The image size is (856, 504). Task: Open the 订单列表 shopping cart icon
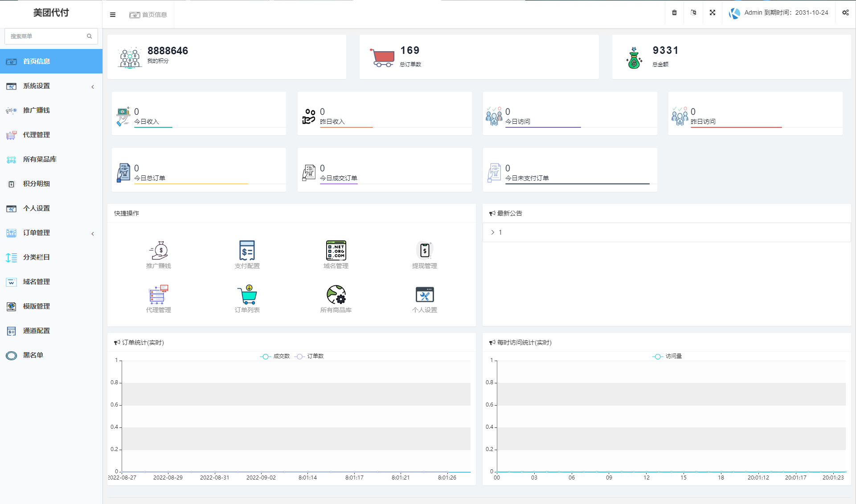click(247, 295)
